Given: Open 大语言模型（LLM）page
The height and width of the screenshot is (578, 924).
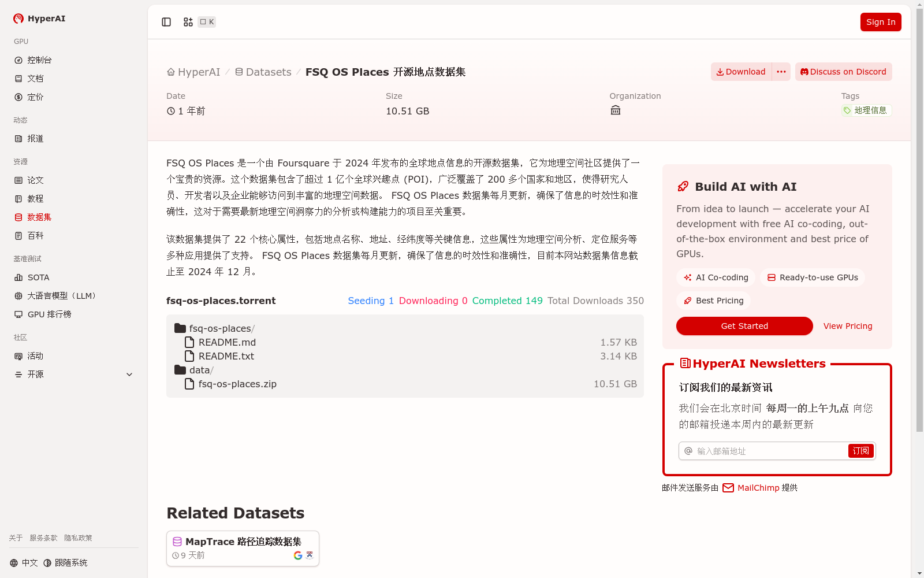Looking at the screenshot, I should (73, 296).
